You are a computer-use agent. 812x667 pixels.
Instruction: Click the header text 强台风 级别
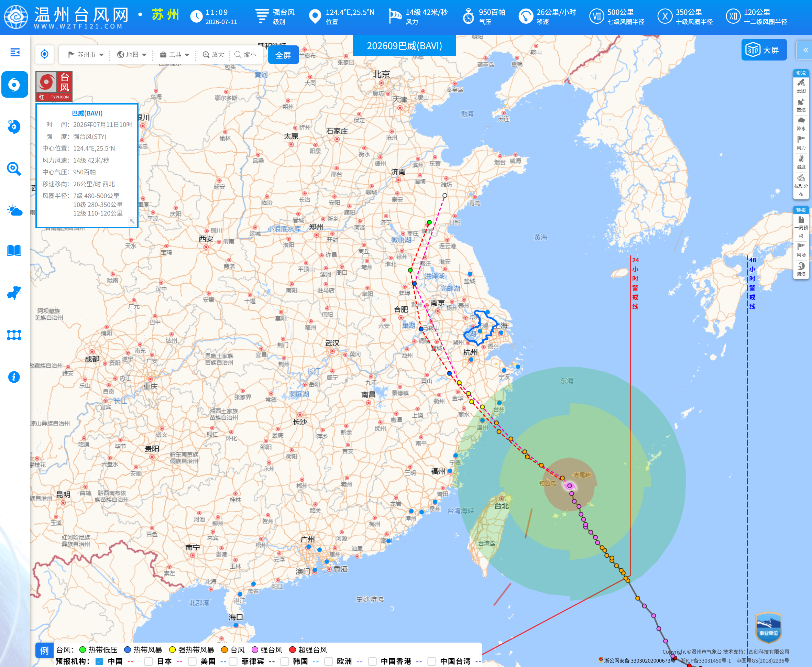tap(284, 17)
